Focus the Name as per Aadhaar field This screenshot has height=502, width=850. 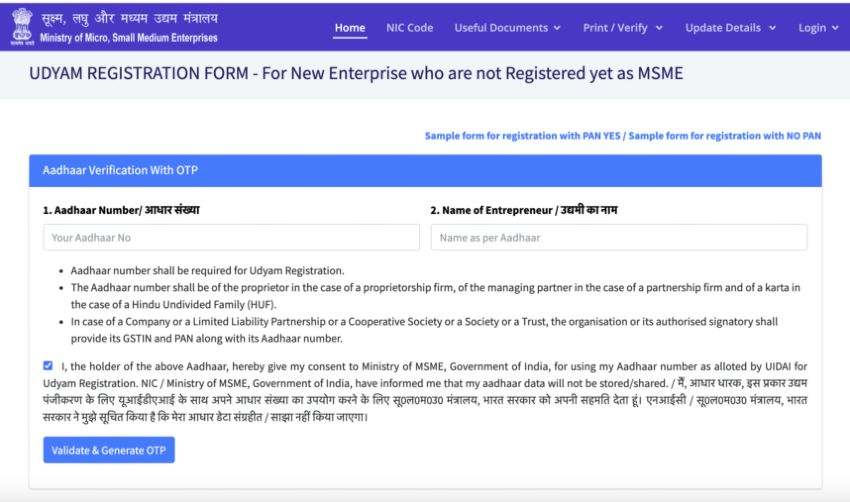pos(619,237)
